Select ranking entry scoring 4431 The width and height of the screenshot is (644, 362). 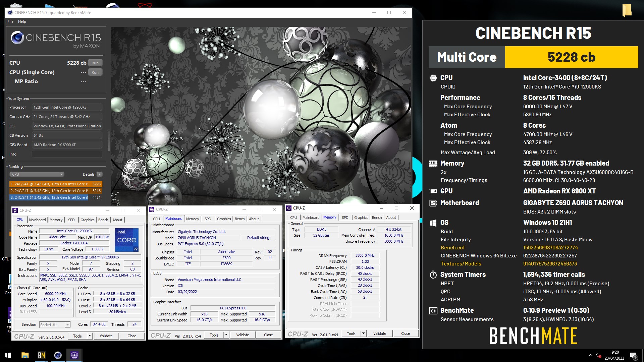click(x=56, y=197)
